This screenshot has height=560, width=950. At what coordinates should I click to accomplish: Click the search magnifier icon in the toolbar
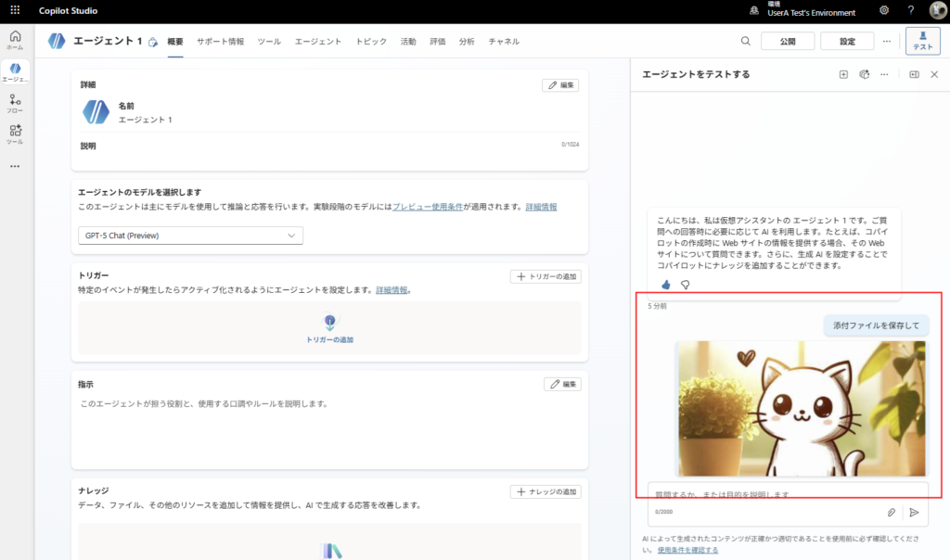745,41
